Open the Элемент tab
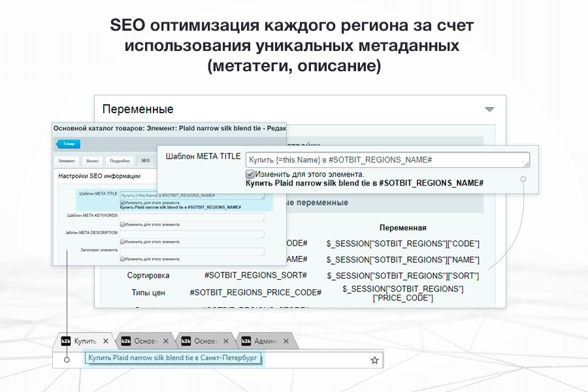Viewport: 588px width, 392px height. coord(66,161)
